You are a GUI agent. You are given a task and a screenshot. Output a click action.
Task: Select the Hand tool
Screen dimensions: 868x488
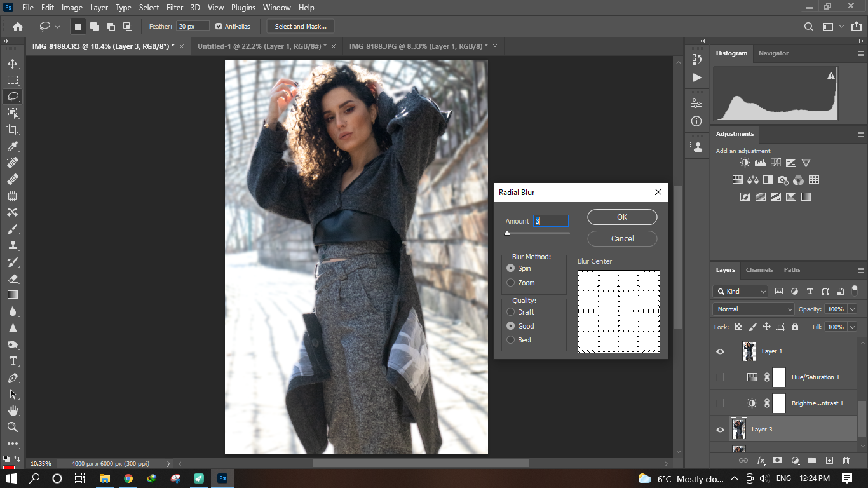click(x=12, y=410)
